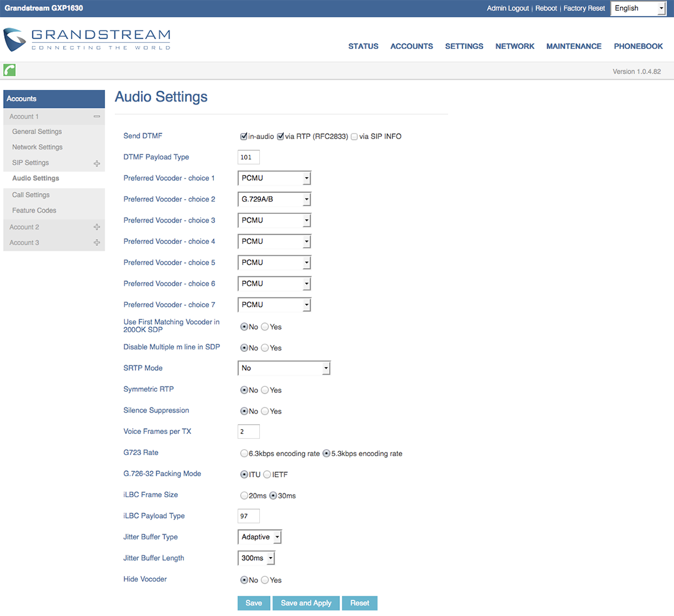The height and width of the screenshot is (616, 674).
Task: Click the Grandstream logo
Action: pyautogui.click(x=87, y=40)
